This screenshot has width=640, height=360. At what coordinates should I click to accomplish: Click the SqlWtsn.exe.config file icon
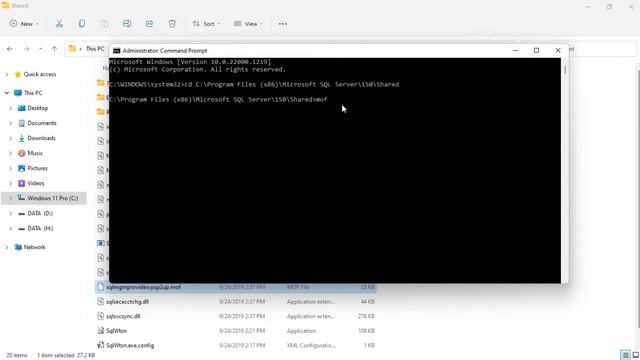(100, 345)
